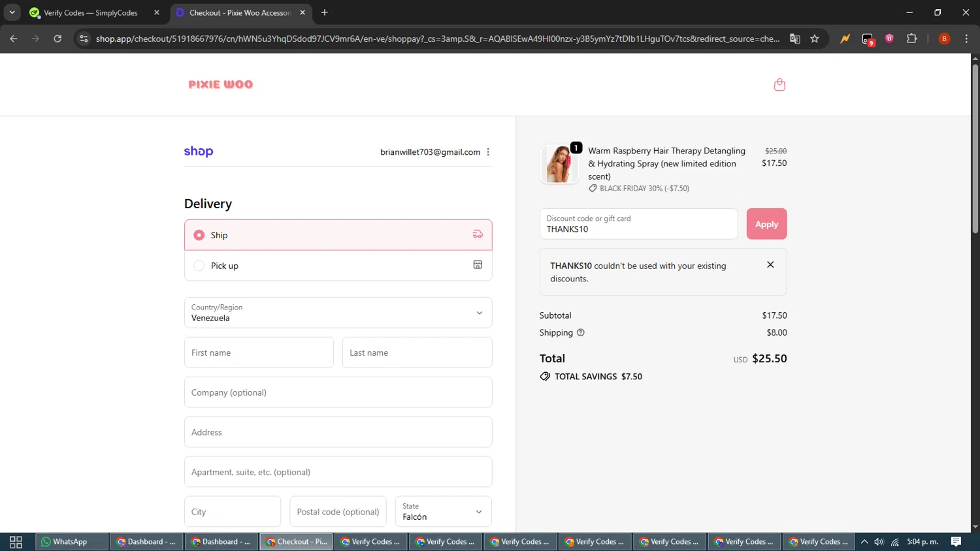Click the total savings tag icon
The height and width of the screenshot is (551, 980).
(x=545, y=377)
